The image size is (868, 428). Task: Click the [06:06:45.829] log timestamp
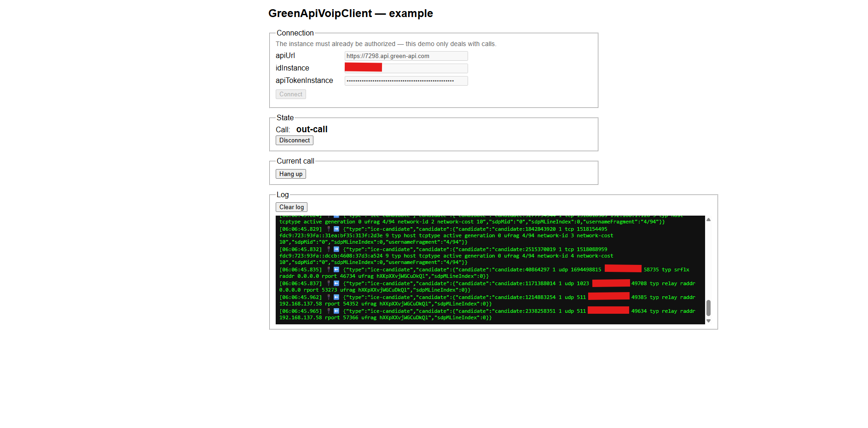(301, 229)
